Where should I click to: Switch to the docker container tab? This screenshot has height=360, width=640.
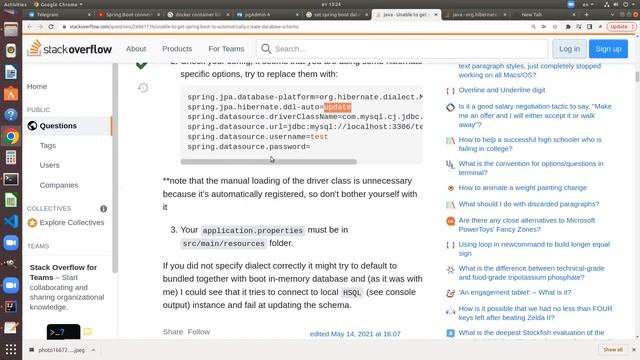click(x=198, y=14)
